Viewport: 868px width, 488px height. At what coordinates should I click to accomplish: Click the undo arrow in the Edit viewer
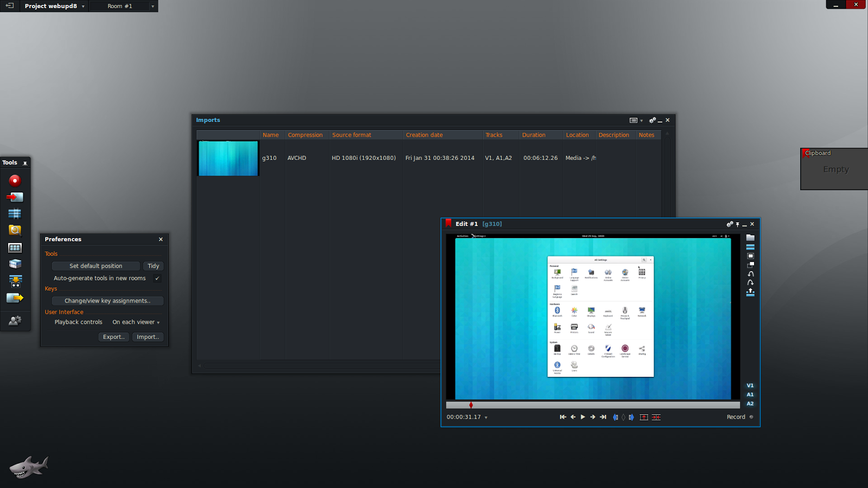click(751, 274)
